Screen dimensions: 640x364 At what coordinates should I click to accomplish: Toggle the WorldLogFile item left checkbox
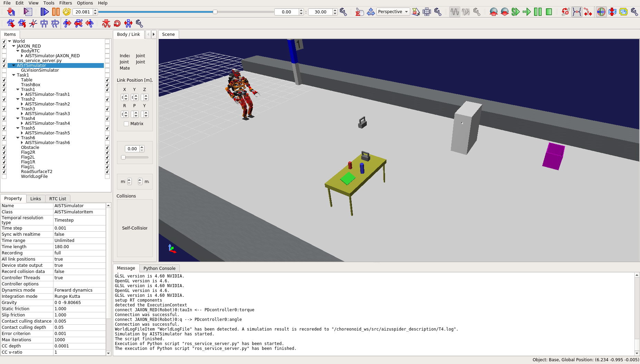(x=4, y=176)
